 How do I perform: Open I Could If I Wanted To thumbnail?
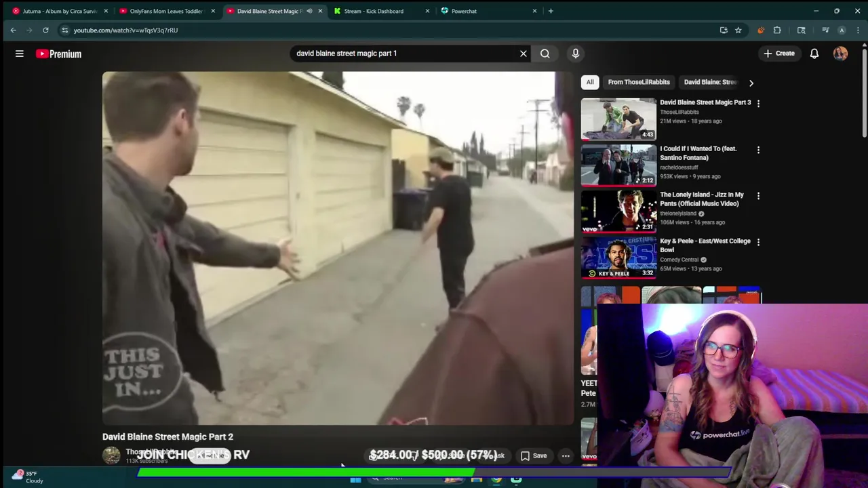(x=618, y=165)
